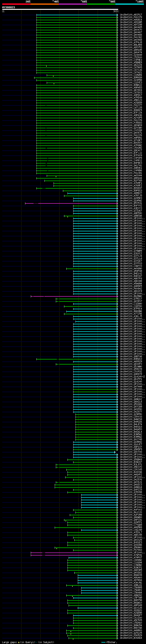Click the purple alignment bar for B6ZBW0

point(74,296)
